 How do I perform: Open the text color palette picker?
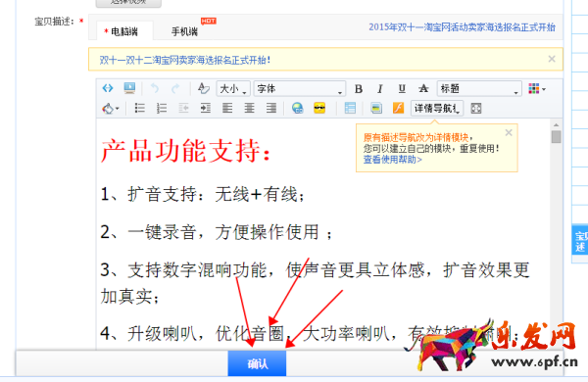(537, 89)
